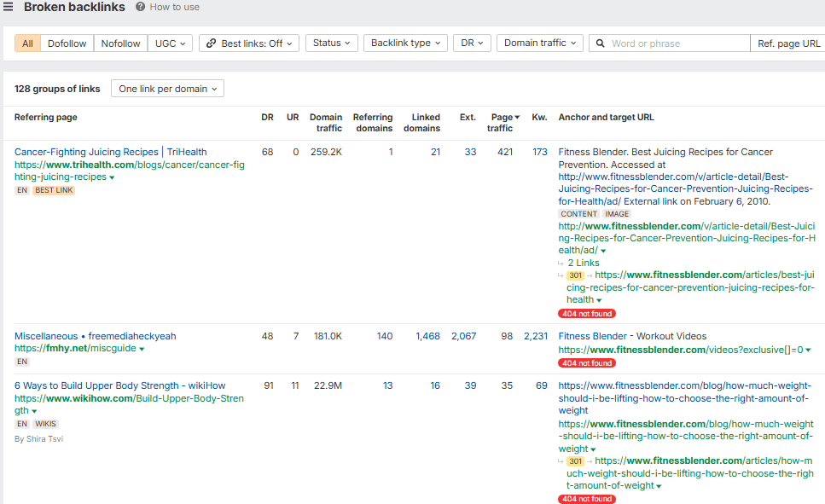The image size is (825, 504).
Task: Open the wikihow.com Build-Upper-Body-Strength URL
Action: [x=129, y=404]
